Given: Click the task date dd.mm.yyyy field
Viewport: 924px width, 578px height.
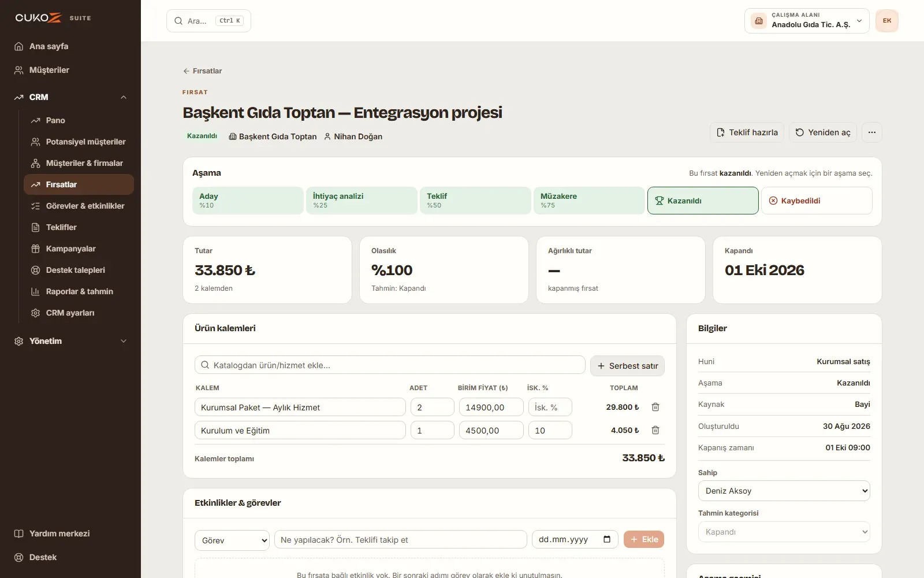Looking at the screenshot, I should 575,539.
